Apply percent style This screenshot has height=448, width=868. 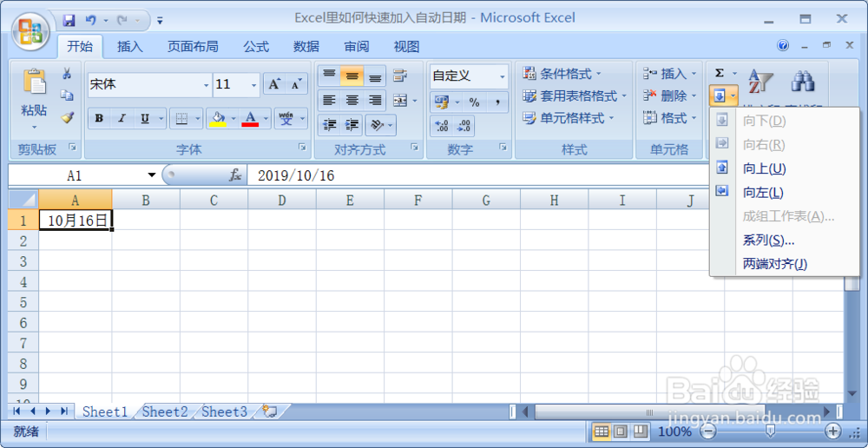point(475,102)
